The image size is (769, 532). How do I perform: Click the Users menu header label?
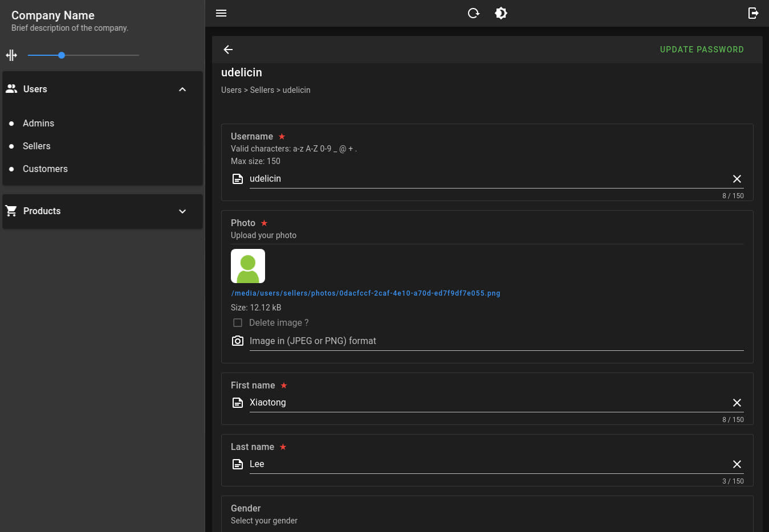tap(35, 89)
